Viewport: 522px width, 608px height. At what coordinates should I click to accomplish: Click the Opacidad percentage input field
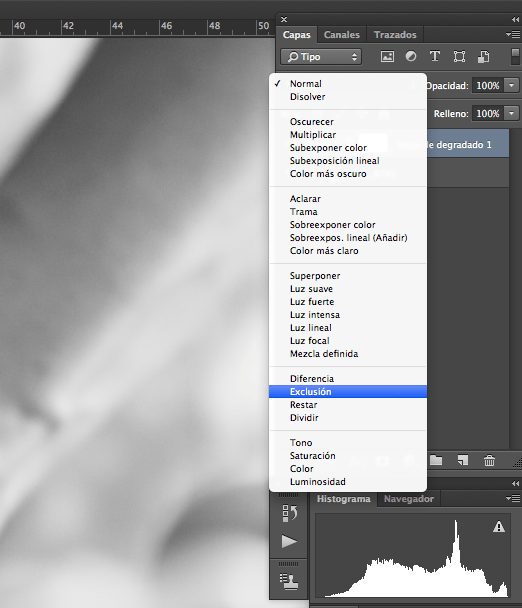click(x=487, y=85)
